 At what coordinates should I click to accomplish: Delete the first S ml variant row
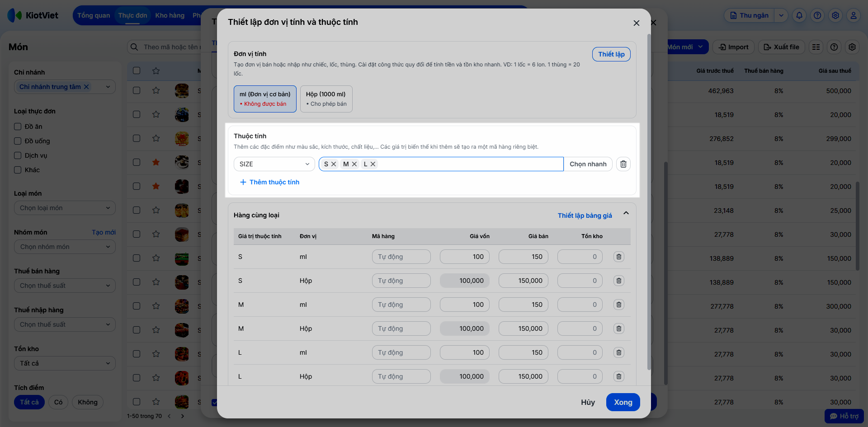[618, 257]
